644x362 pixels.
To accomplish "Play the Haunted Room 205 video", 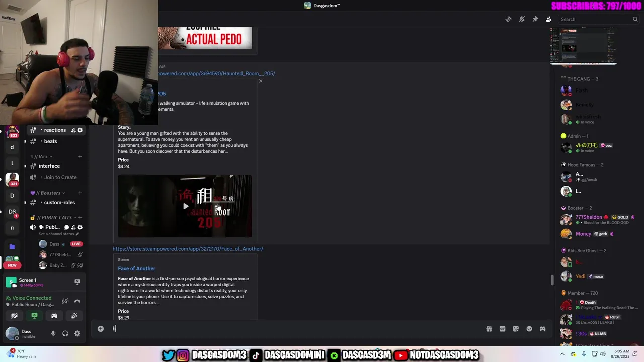I will coord(186,206).
